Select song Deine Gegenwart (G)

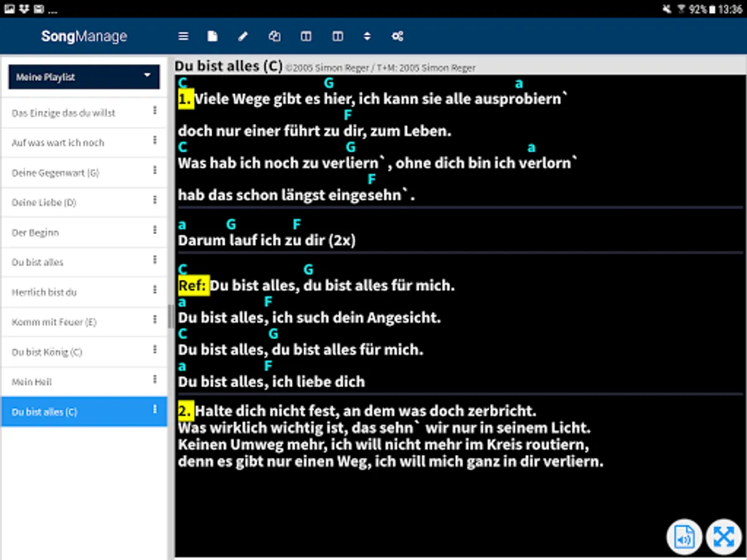click(x=84, y=173)
